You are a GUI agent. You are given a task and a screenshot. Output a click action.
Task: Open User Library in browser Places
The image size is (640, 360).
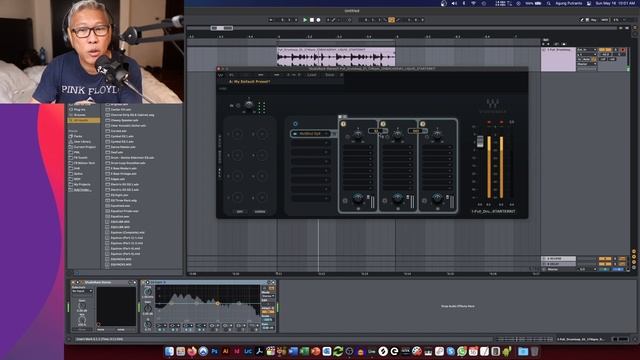[82, 141]
